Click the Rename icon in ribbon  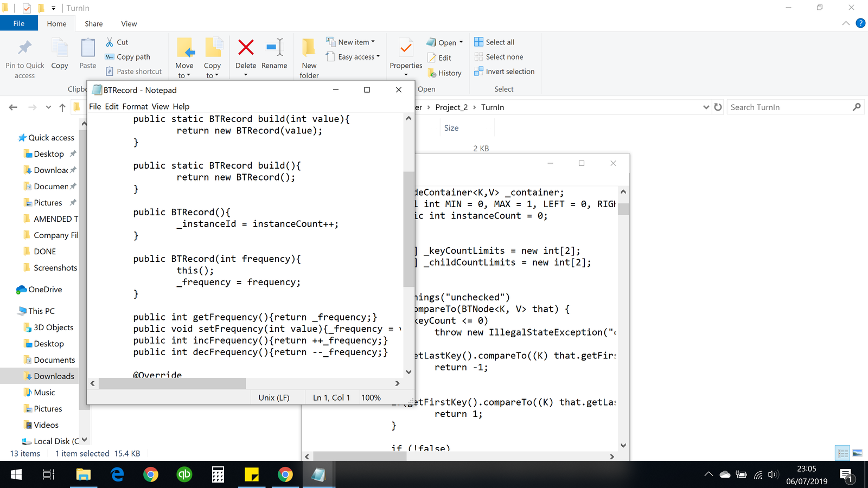[x=275, y=48]
